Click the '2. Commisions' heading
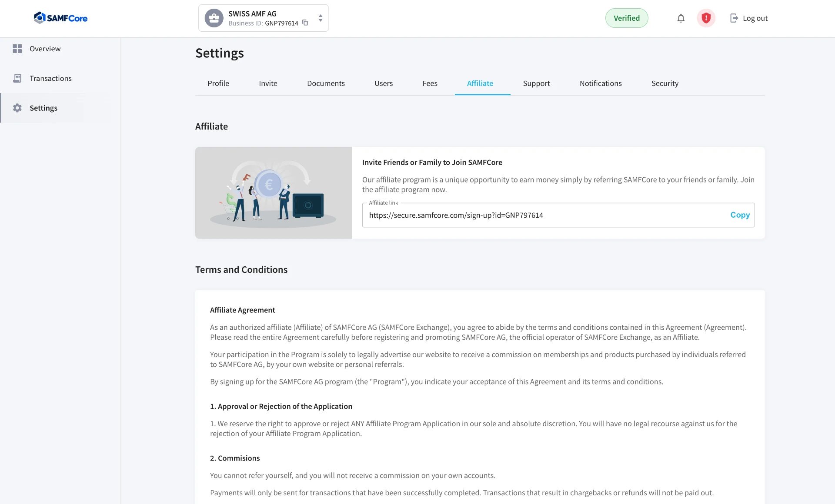 [235, 458]
